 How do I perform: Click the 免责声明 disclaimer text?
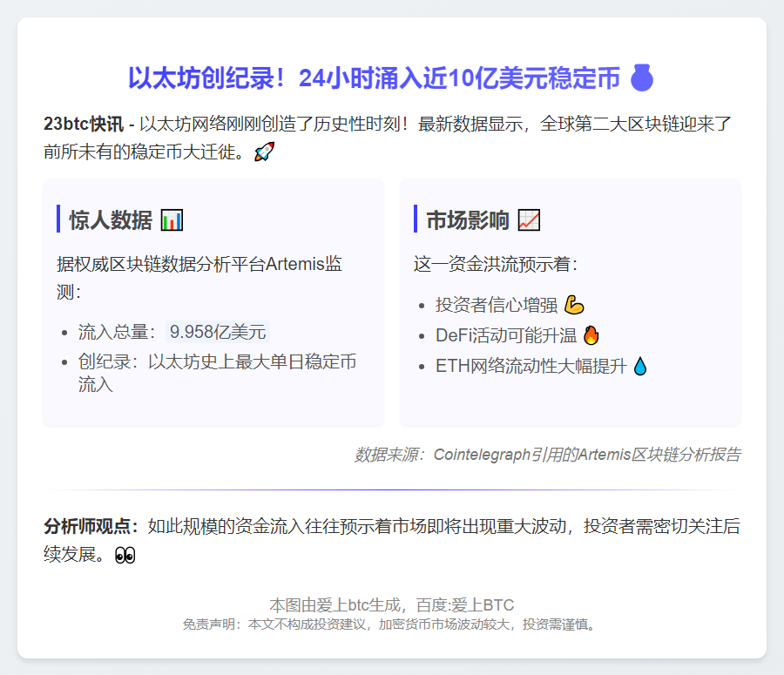click(391, 624)
